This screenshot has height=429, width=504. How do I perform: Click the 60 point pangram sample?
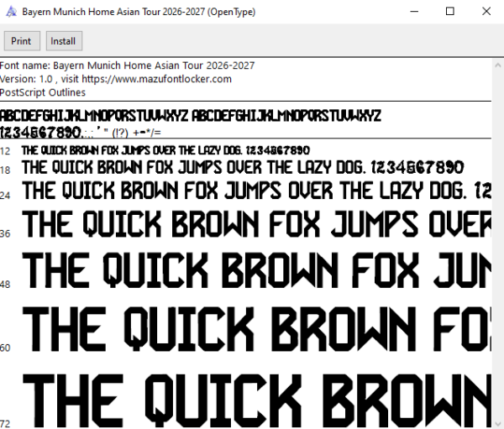click(256, 328)
